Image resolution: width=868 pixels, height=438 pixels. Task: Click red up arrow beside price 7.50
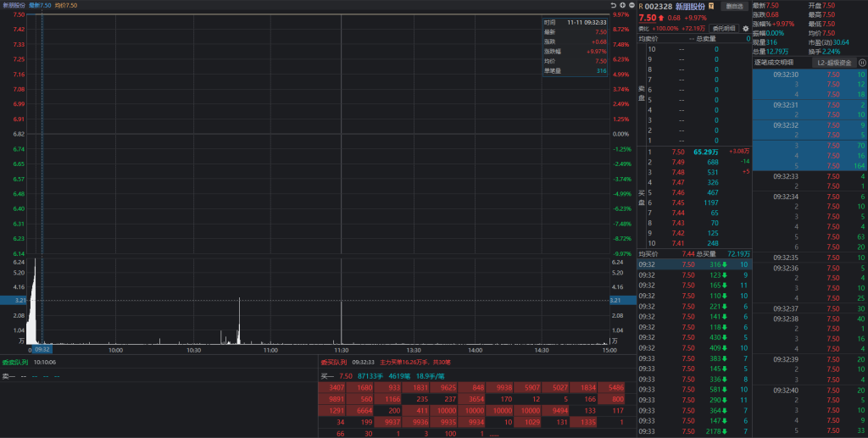(661, 18)
